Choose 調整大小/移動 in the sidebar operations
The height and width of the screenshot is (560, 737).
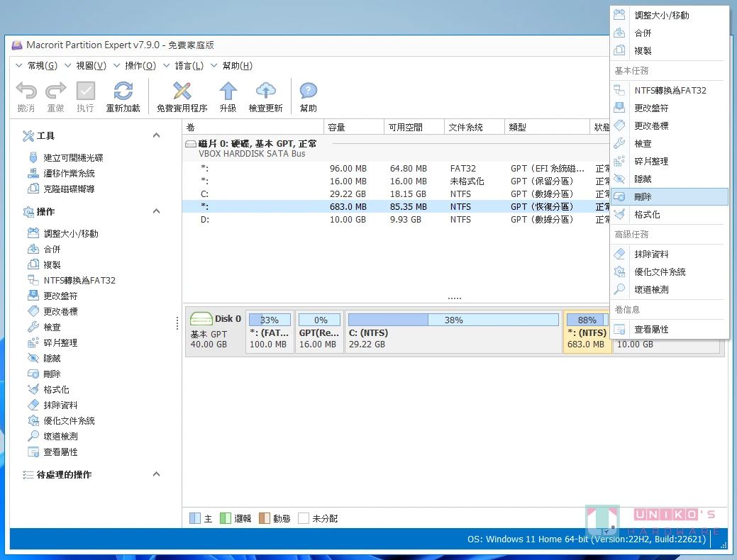click(x=63, y=233)
